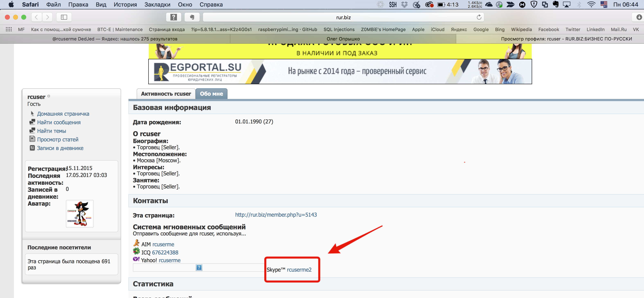Open the История menu

tap(125, 4)
